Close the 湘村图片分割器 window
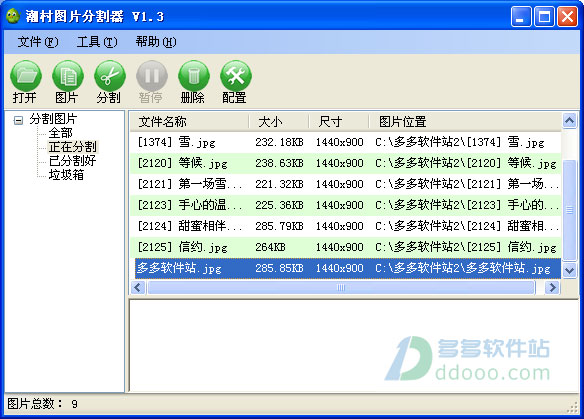 click(567, 16)
